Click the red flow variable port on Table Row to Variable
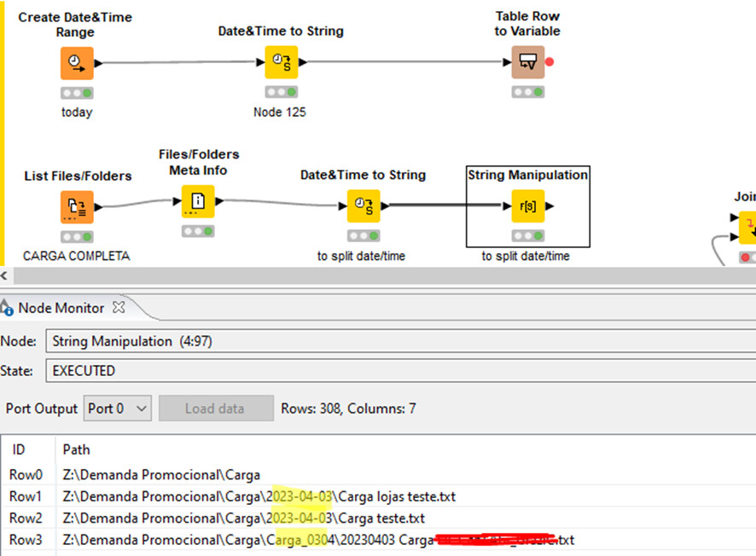Viewport: 756px width, 556px height. click(550, 61)
